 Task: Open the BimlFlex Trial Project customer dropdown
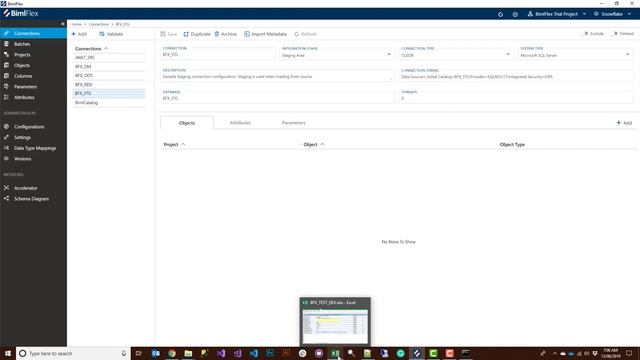pos(557,14)
